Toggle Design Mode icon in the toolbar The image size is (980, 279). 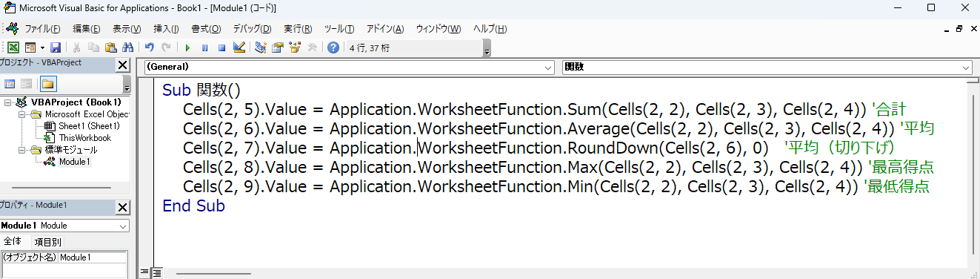click(x=239, y=47)
